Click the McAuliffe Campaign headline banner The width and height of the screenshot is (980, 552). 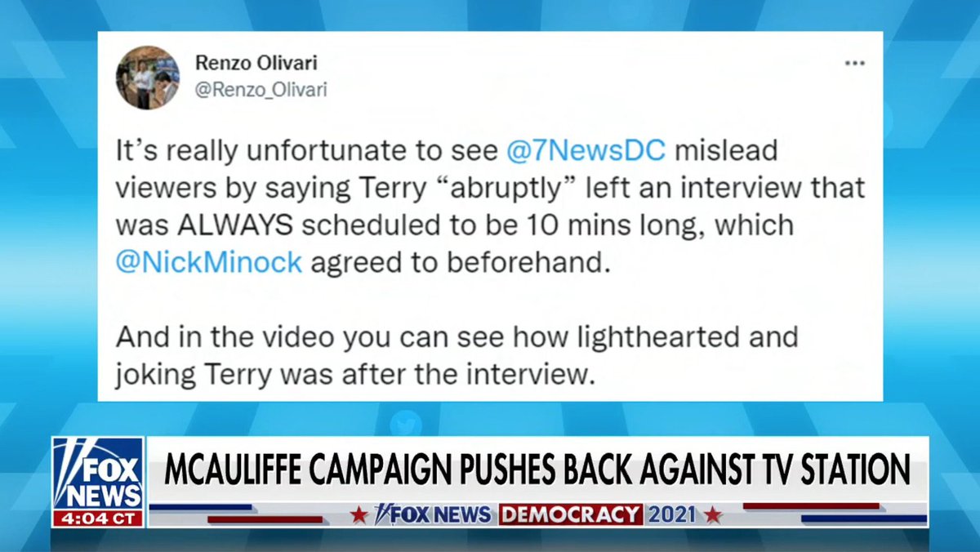537,470
